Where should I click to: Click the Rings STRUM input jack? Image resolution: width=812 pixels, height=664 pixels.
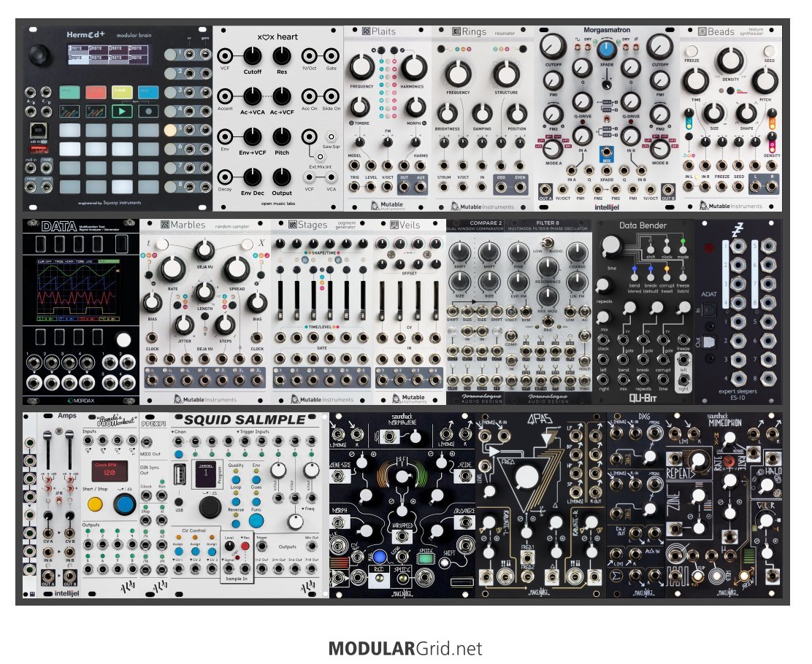pos(444,186)
